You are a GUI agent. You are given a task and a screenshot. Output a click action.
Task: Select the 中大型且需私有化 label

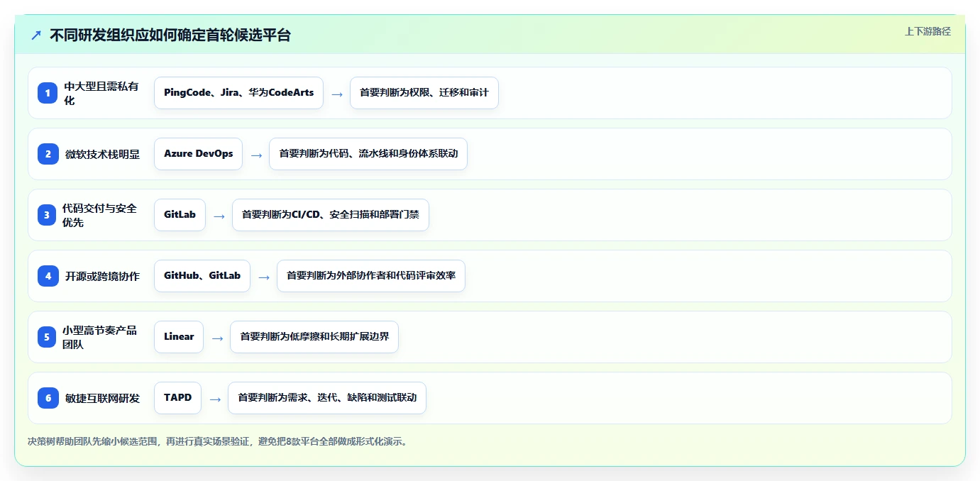pyautogui.click(x=102, y=93)
